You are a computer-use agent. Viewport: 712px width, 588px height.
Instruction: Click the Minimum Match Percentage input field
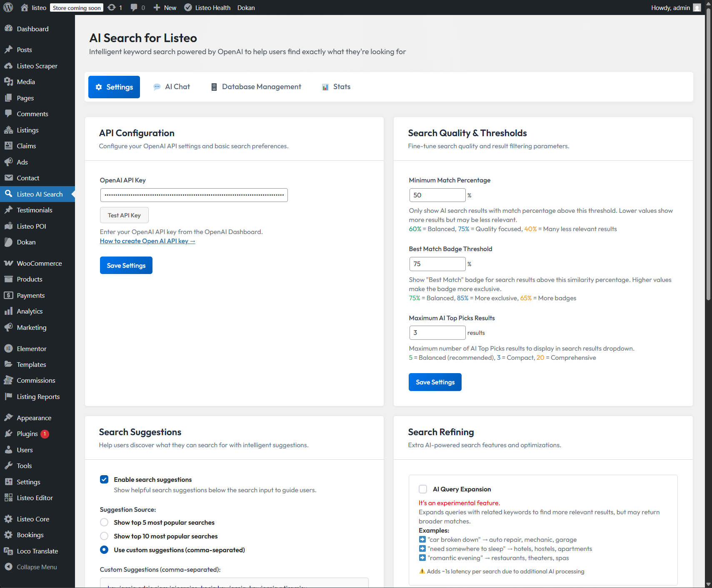437,195
